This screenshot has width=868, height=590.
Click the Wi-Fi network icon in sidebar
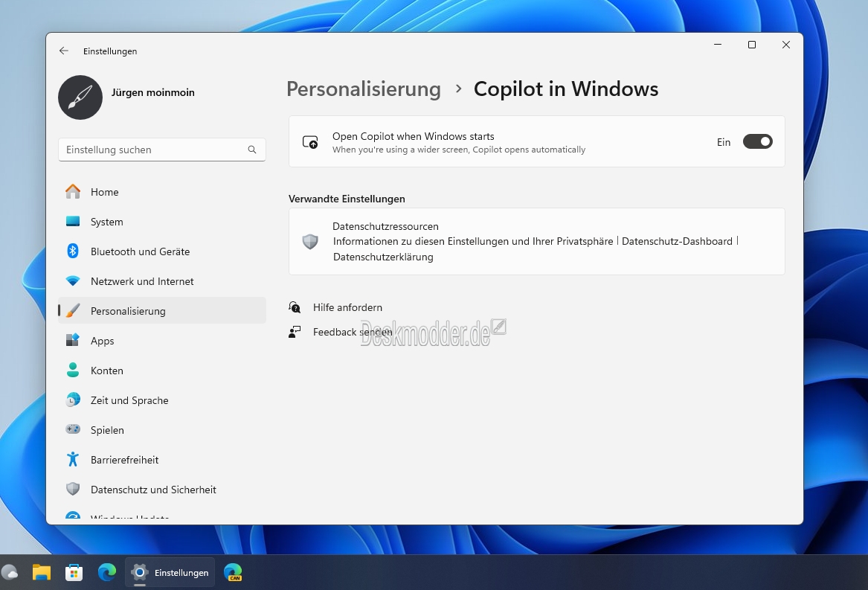pos(72,281)
